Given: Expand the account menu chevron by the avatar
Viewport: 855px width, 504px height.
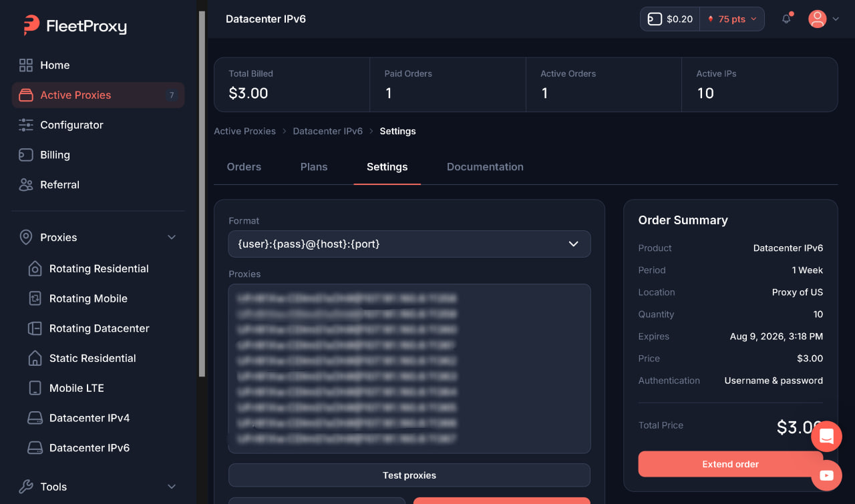Looking at the screenshot, I should 836,19.
